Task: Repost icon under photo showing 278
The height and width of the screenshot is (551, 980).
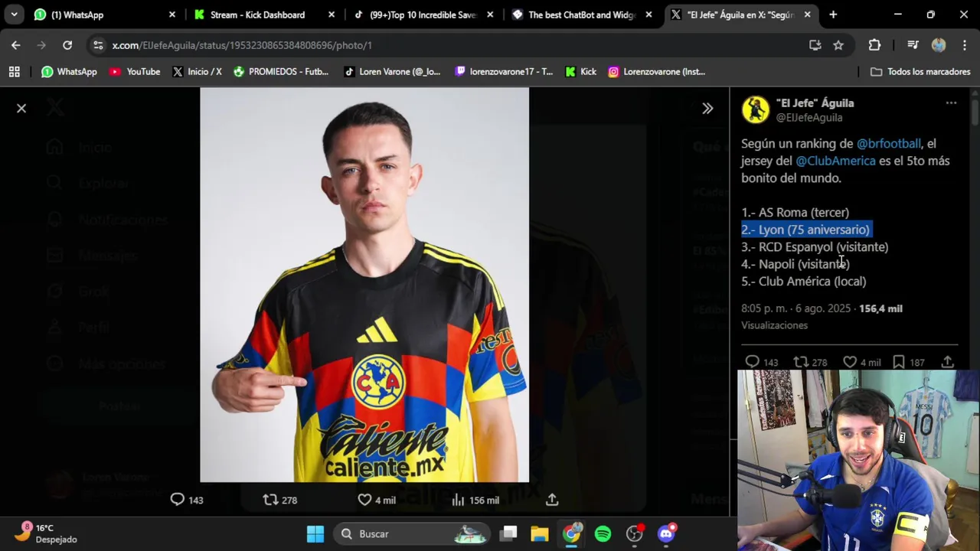Action: click(270, 500)
